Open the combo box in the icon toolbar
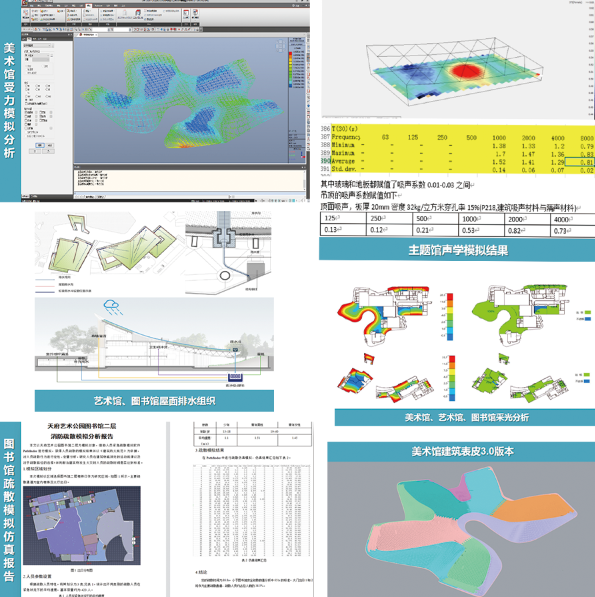 (123, 29)
